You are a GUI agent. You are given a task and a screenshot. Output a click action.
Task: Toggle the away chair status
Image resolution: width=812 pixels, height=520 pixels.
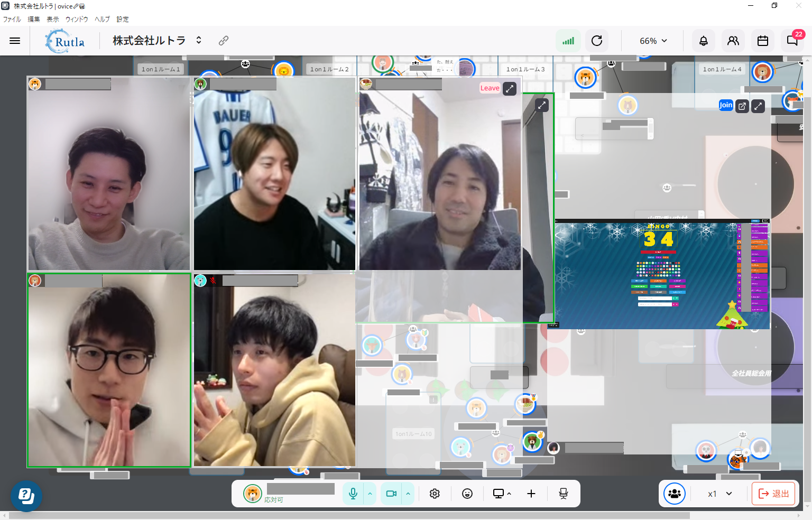(x=564, y=494)
